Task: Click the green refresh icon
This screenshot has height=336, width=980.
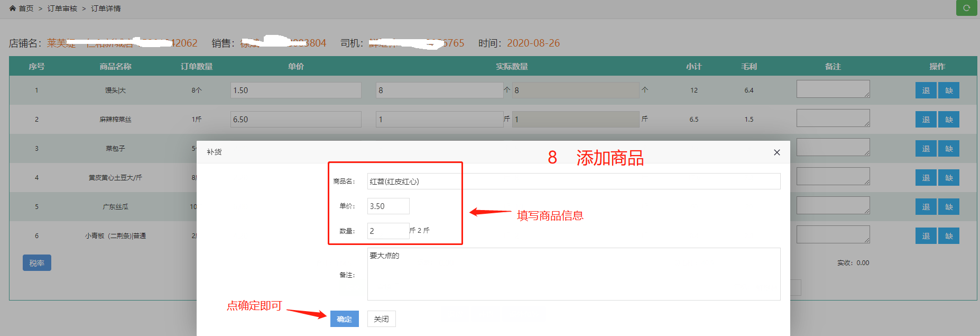Action: coord(966,8)
